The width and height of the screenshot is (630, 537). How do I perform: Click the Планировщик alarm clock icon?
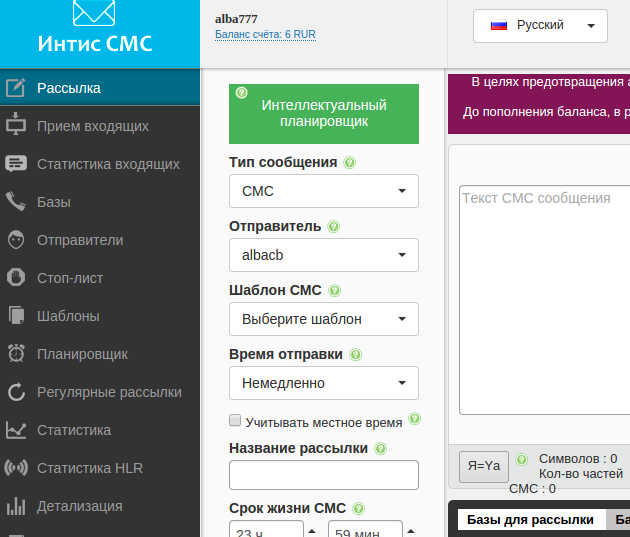coord(15,354)
